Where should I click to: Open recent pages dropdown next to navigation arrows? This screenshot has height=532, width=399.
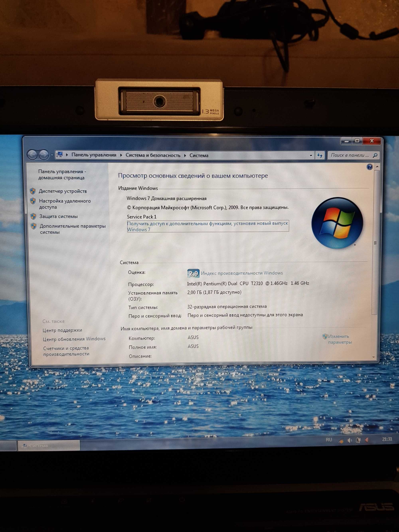point(52,155)
